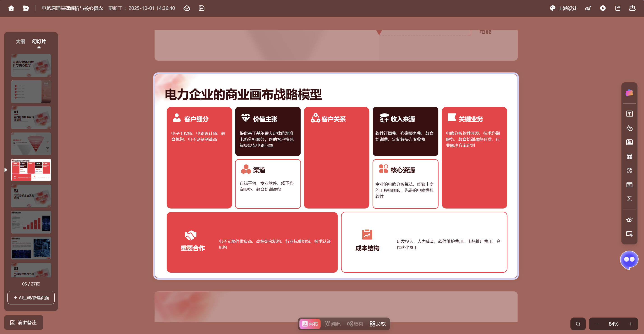This screenshot has height=334, width=644.
Task: Click the home icon in the top bar
Action: [11, 8]
